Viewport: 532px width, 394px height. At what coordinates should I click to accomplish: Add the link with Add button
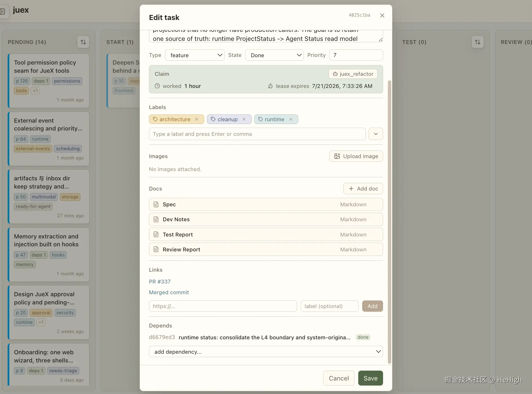tap(373, 306)
